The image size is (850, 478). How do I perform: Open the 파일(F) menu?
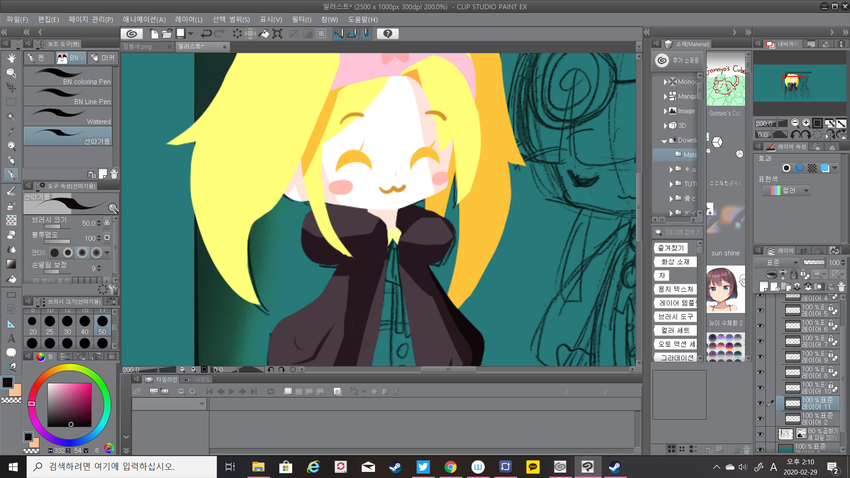(17, 20)
